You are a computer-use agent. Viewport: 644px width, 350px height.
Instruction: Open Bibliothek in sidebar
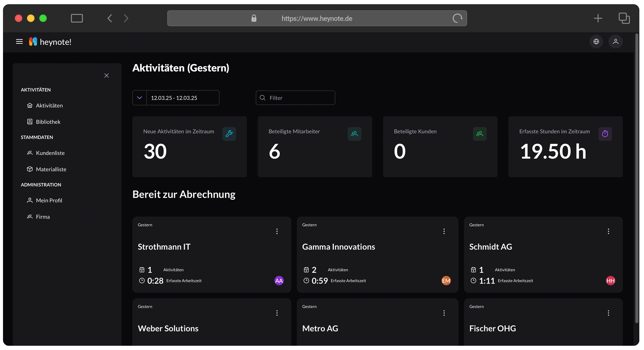click(x=44, y=122)
